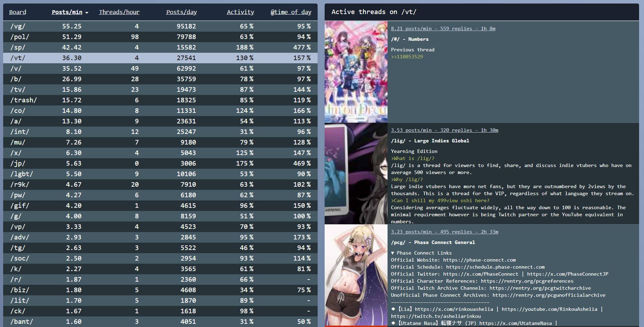Viewport: 644px width, 327px height.
Task: Select the /k/ board row
Action: 160,269
